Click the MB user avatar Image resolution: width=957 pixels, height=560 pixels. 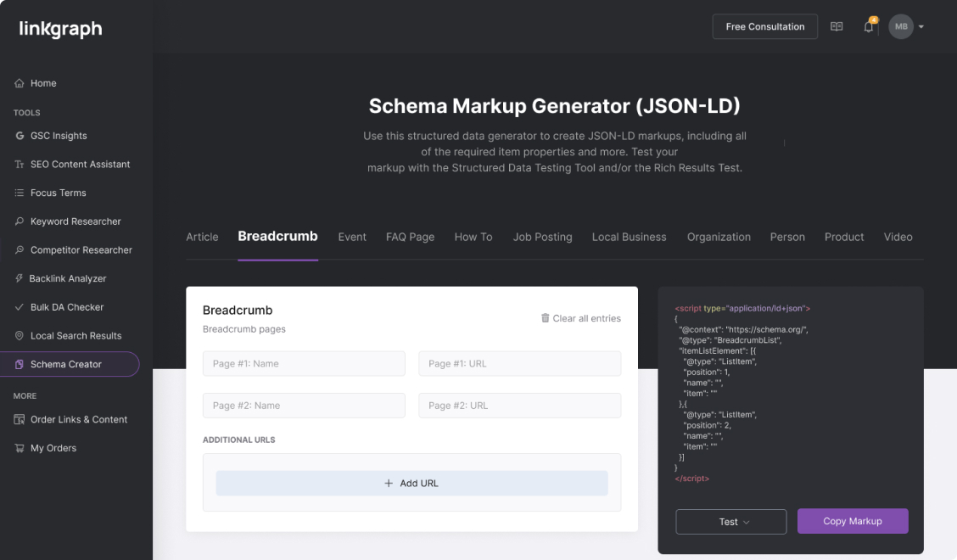(x=901, y=26)
